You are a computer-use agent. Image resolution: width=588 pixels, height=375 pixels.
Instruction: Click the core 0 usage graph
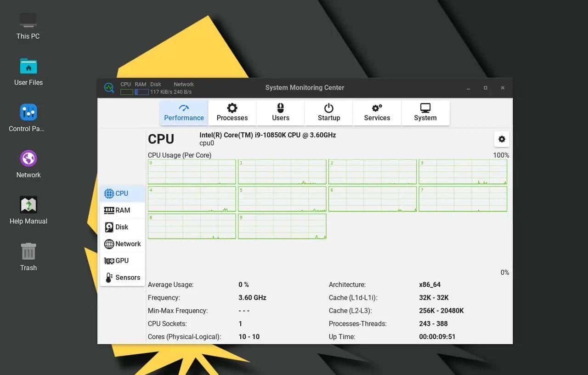(192, 172)
